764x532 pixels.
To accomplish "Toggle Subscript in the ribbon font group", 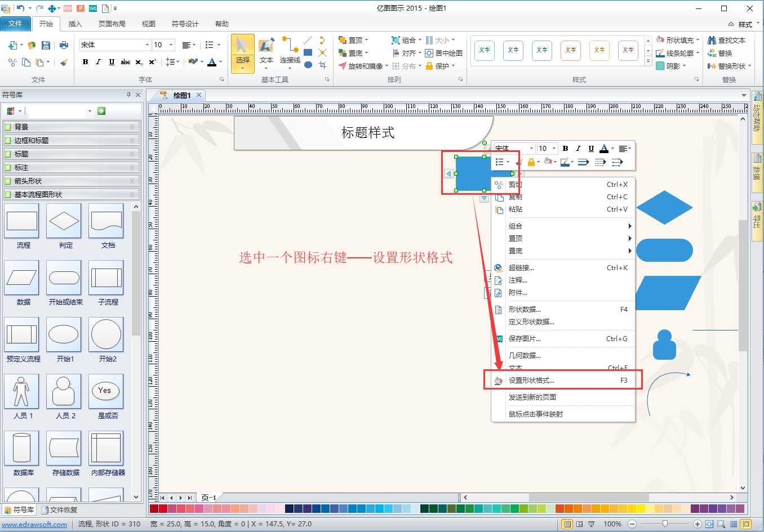I will click(x=139, y=62).
